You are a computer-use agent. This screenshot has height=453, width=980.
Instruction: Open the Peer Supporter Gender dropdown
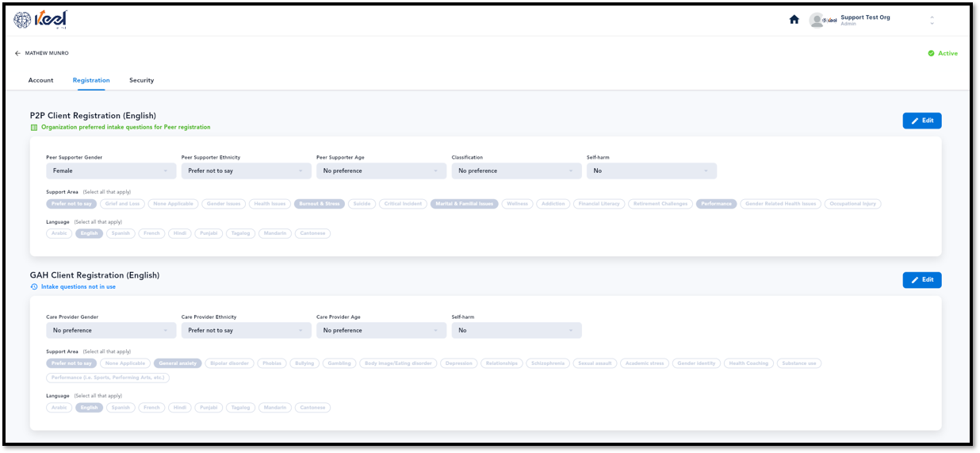pos(111,171)
